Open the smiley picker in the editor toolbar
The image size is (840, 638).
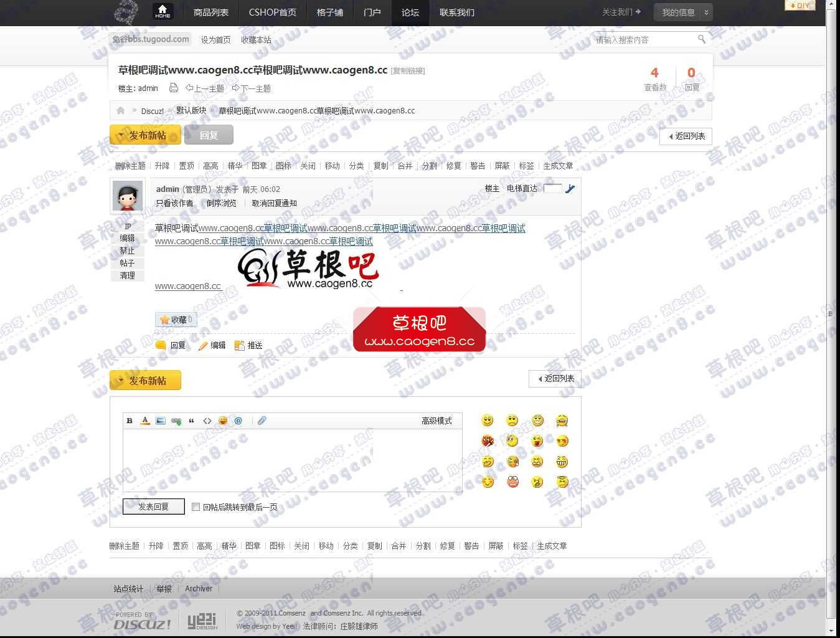222,421
